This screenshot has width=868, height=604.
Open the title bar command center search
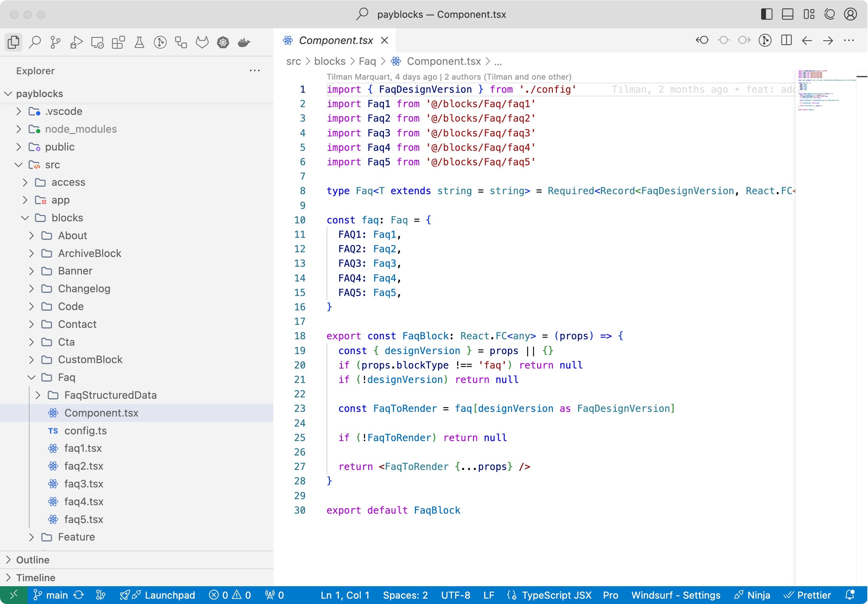coord(432,14)
